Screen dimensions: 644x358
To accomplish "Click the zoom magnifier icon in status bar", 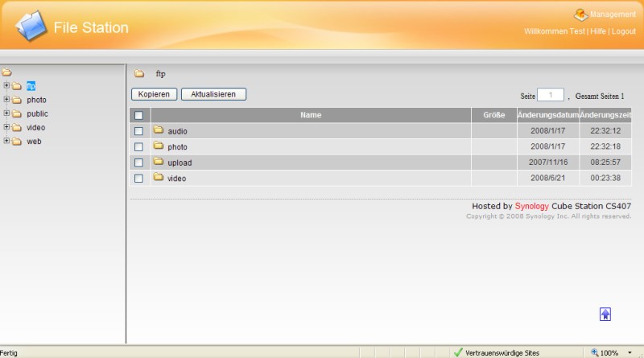I will [x=595, y=352].
